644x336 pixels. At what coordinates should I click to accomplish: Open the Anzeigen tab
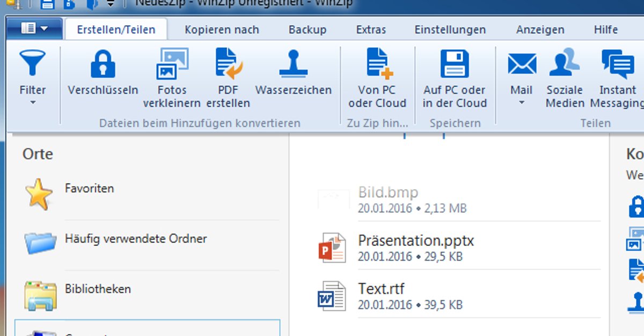(540, 29)
